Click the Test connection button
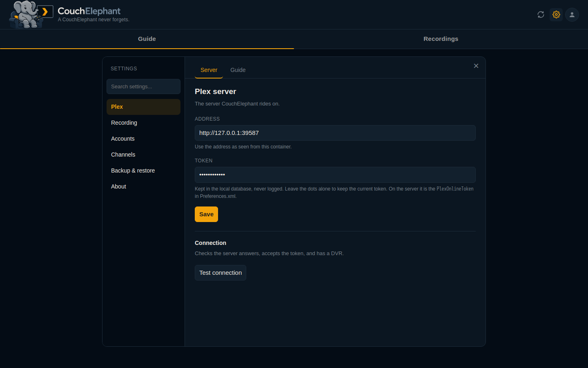 [220, 273]
